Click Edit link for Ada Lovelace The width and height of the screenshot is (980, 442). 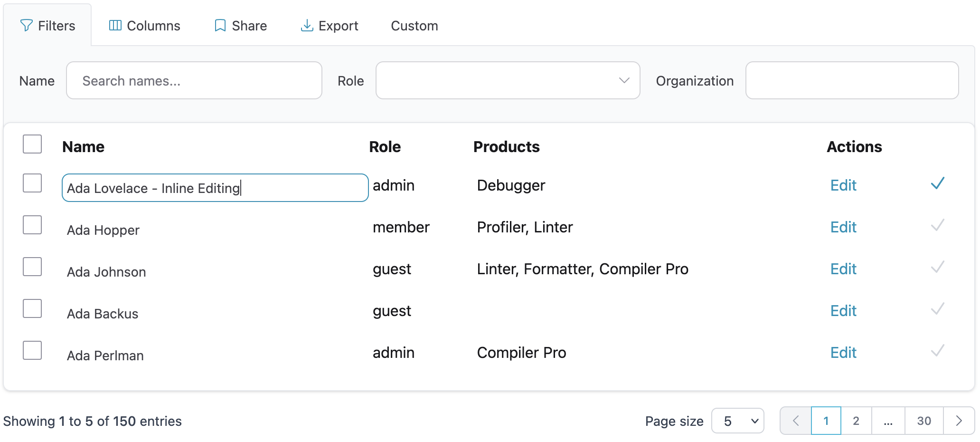click(843, 185)
